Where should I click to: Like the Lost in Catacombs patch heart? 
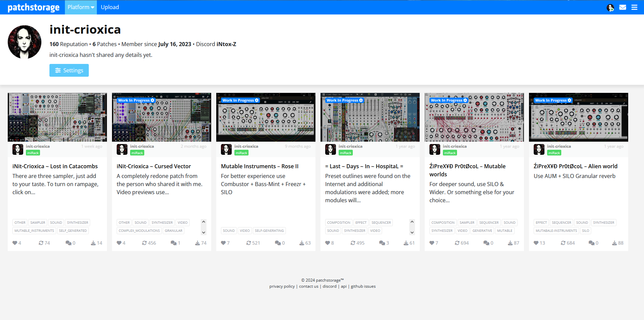coord(15,243)
